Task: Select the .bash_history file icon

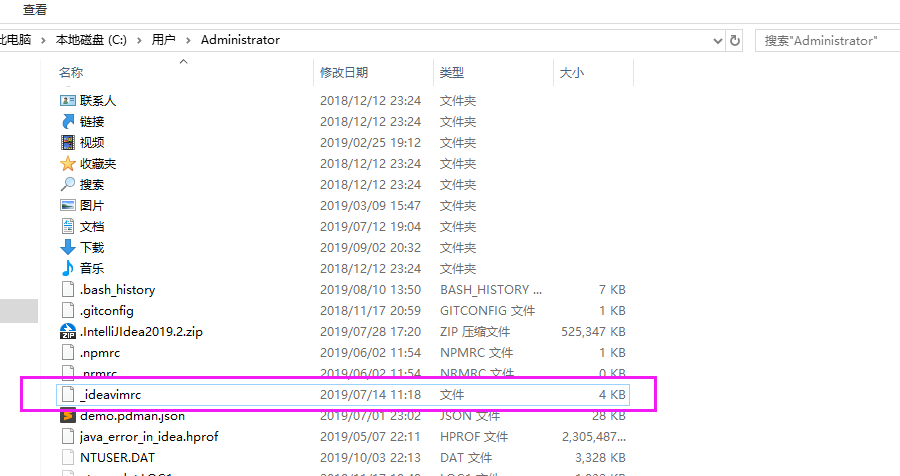Action: point(68,289)
